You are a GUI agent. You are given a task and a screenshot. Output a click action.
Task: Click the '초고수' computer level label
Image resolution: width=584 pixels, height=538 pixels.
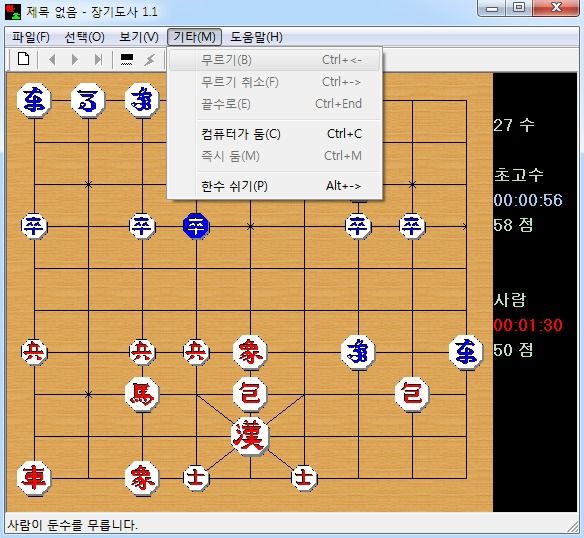coord(518,175)
